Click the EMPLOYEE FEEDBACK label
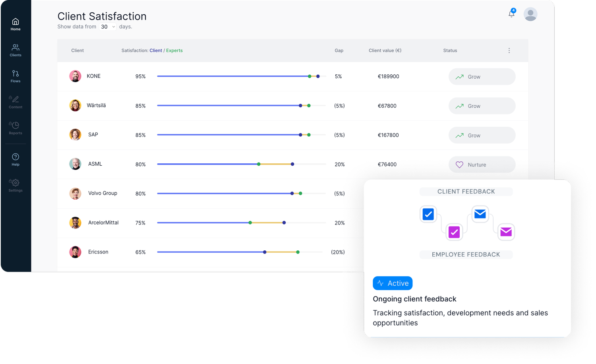Screen dimensions: 596x364 pos(466,254)
